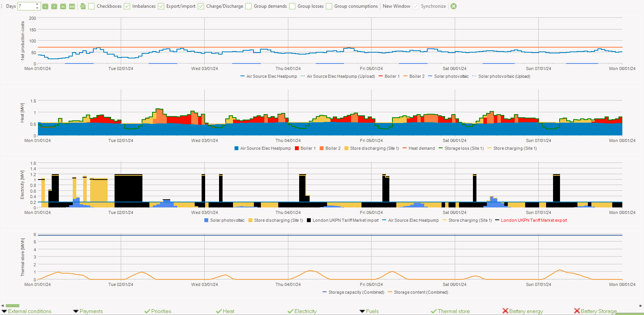Click the red X icon of Battery Storage

pyautogui.click(x=577, y=311)
